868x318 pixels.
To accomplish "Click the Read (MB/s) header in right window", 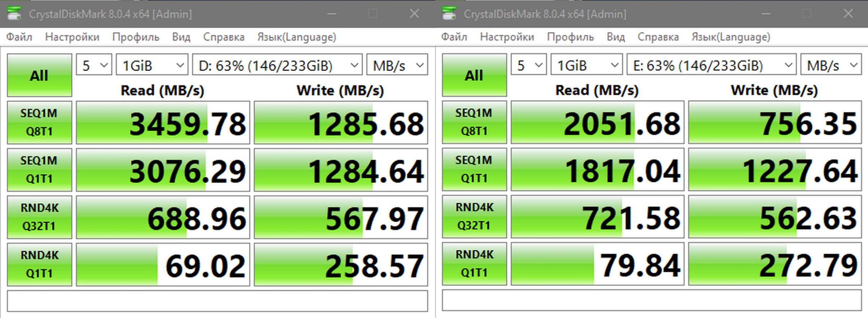I will tap(597, 90).
